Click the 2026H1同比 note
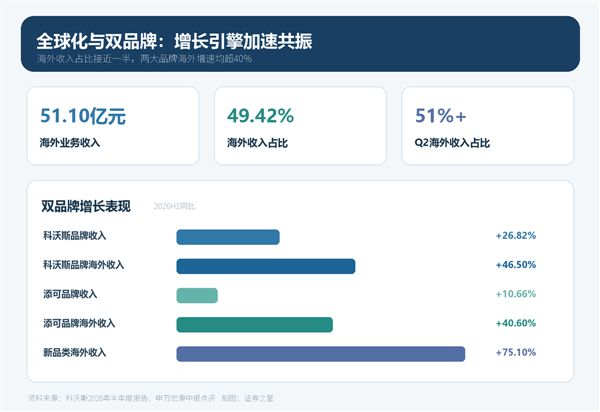This screenshot has height=412, width=600. coord(174,206)
